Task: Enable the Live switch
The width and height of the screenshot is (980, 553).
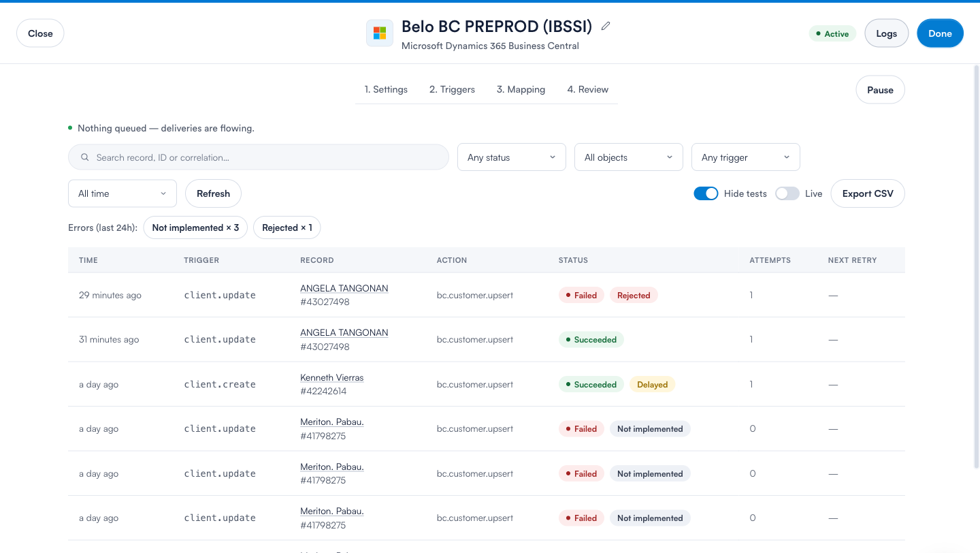Action: (787, 193)
